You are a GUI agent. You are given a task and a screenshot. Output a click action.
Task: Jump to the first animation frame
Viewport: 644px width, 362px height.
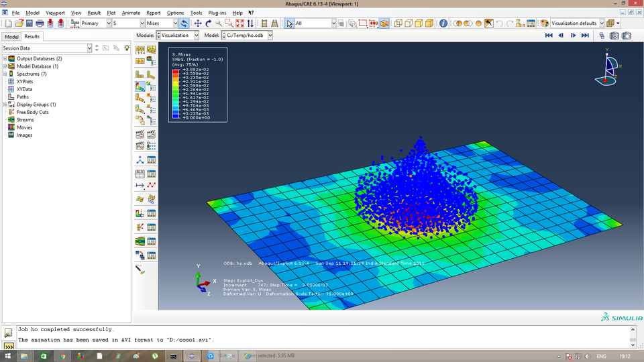click(x=549, y=36)
